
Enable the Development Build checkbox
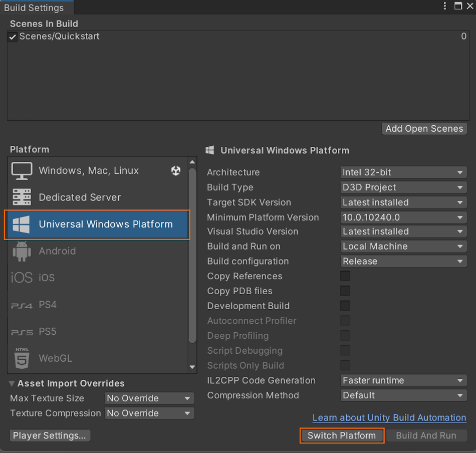pyautogui.click(x=345, y=306)
